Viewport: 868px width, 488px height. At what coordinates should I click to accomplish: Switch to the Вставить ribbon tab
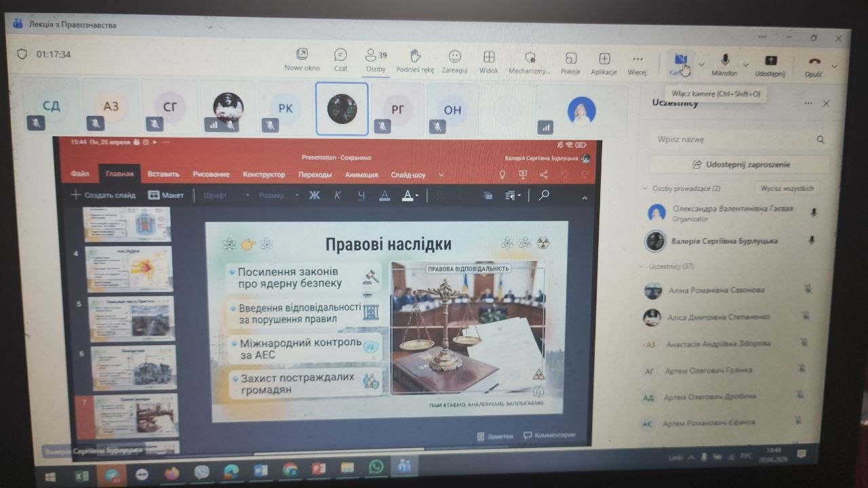pos(163,174)
